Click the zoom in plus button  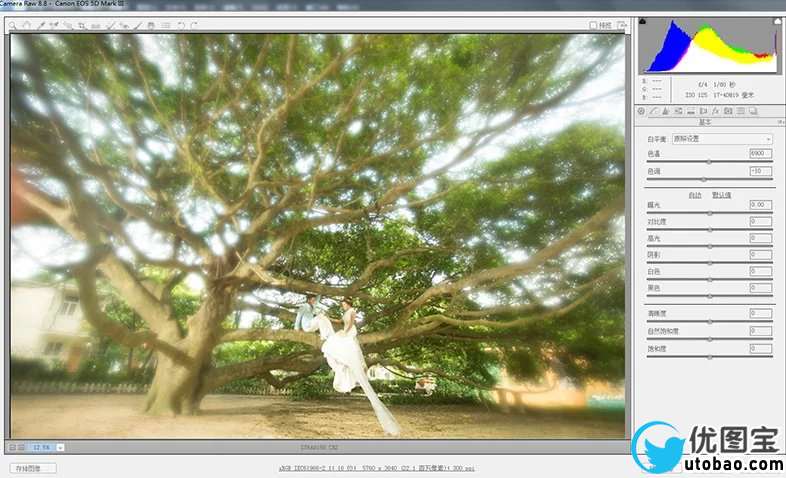[22, 447]
